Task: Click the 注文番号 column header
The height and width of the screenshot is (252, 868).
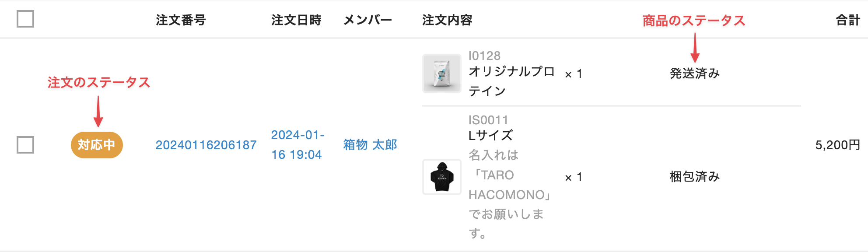Action: (x=181, y=20)
